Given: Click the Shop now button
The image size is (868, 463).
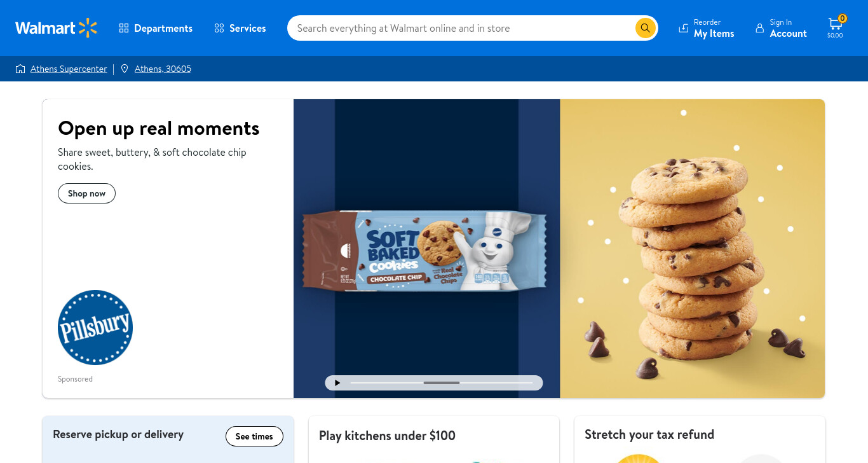Looking at the screenshot, I should [x=86, y=193].
